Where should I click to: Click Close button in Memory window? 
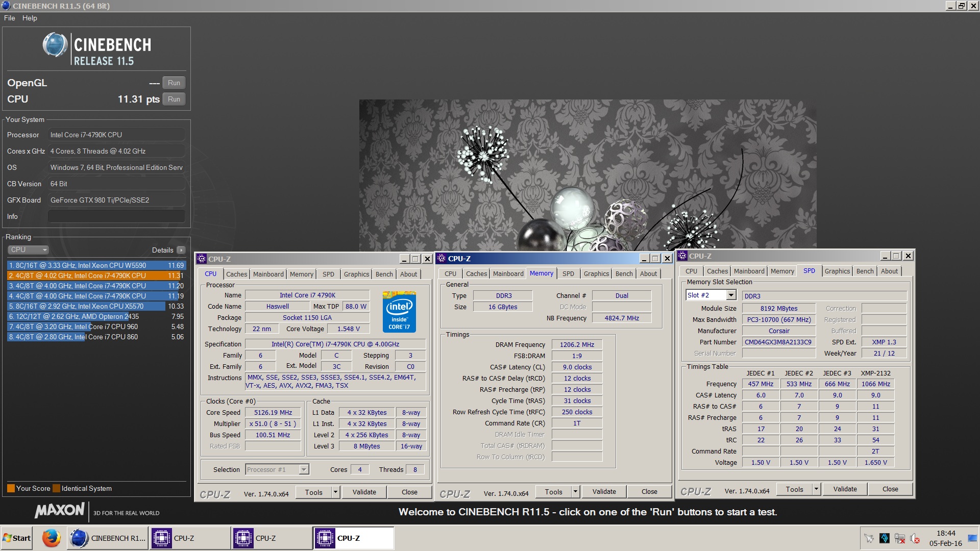pos(649,492)
